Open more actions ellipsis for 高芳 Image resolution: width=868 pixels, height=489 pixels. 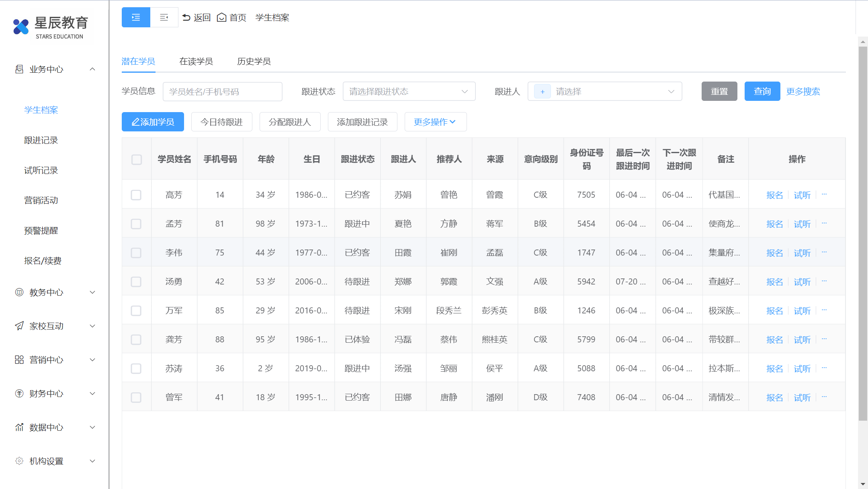coord(824,194)
